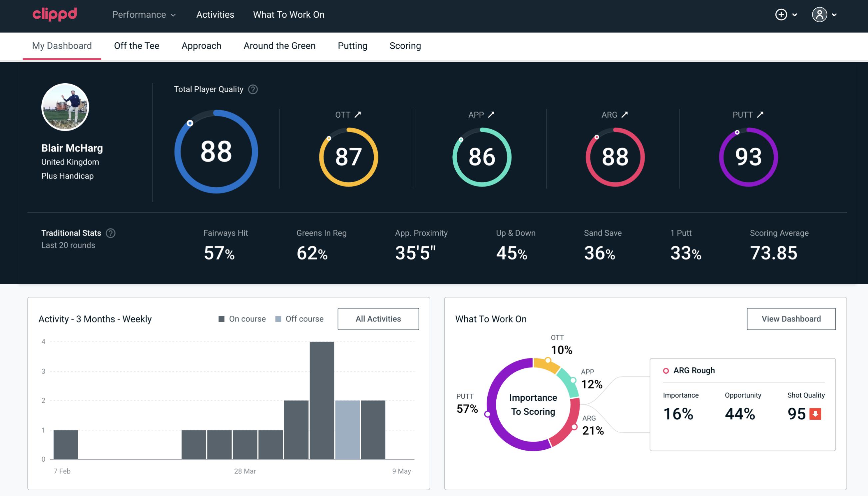Click the PUTT performance ring icon

tap(747, 156)
